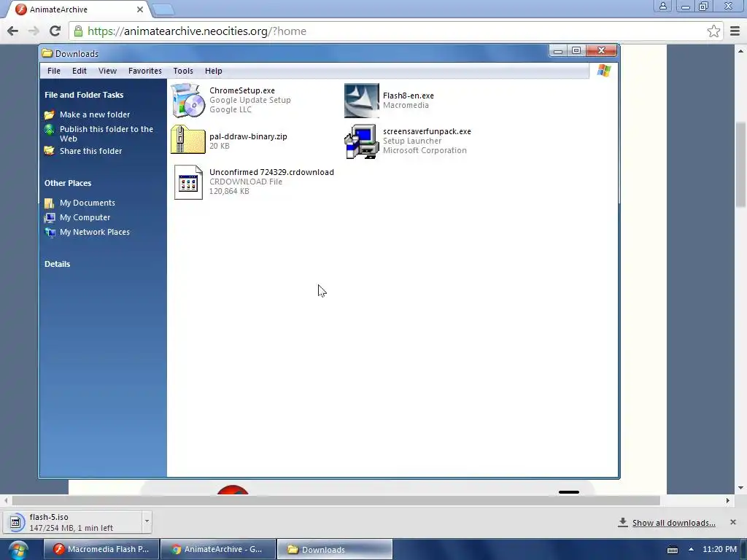Viewport: 747px width, 560px height.
Task: Show hidden system tray icons
Action: (x=691, y=550)
